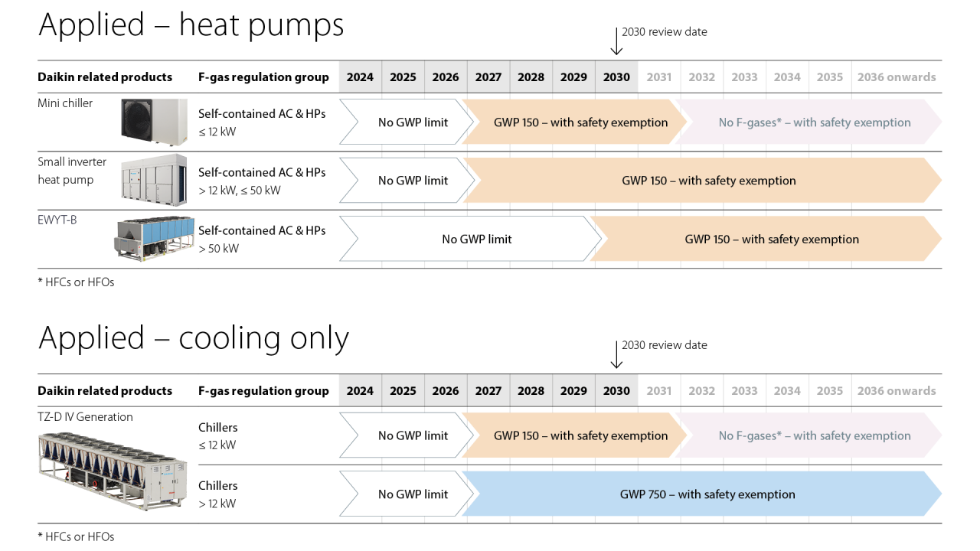
Task: Click the blue GWP 750 bar
Action: 707,494
